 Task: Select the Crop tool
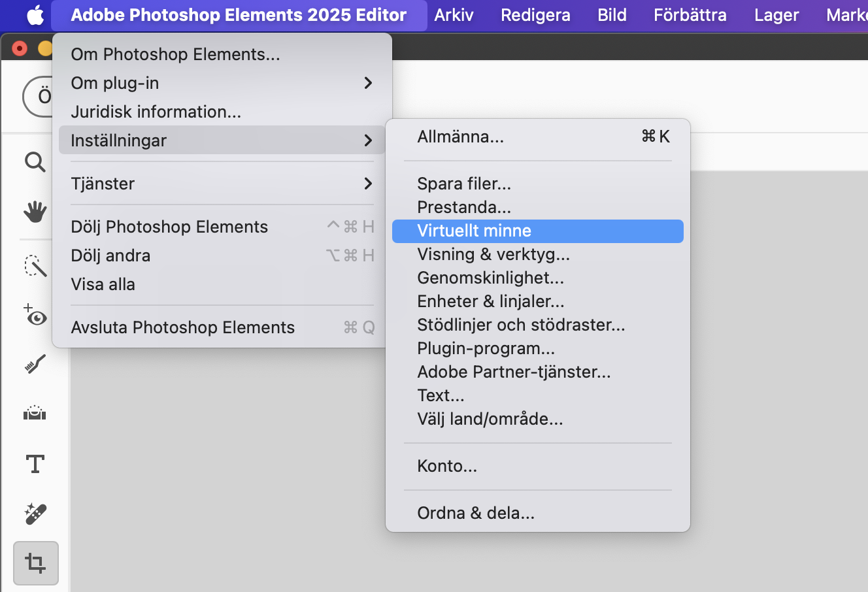(35, 563)
